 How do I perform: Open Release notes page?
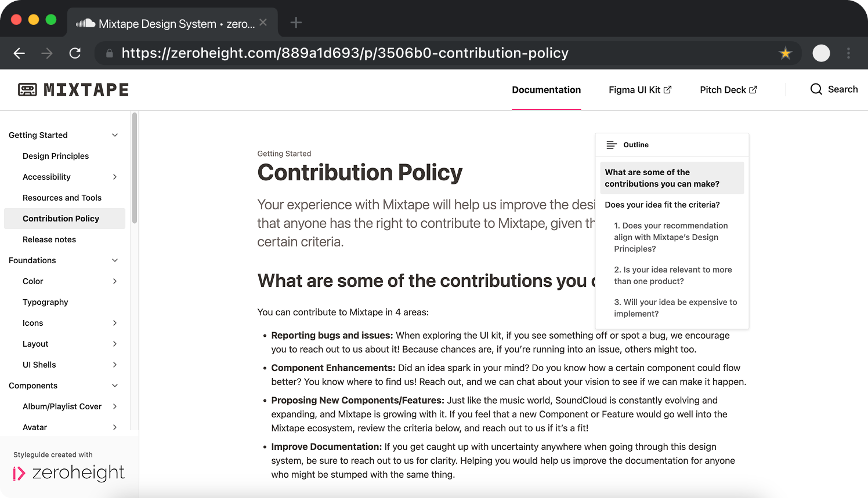point(49,239)
